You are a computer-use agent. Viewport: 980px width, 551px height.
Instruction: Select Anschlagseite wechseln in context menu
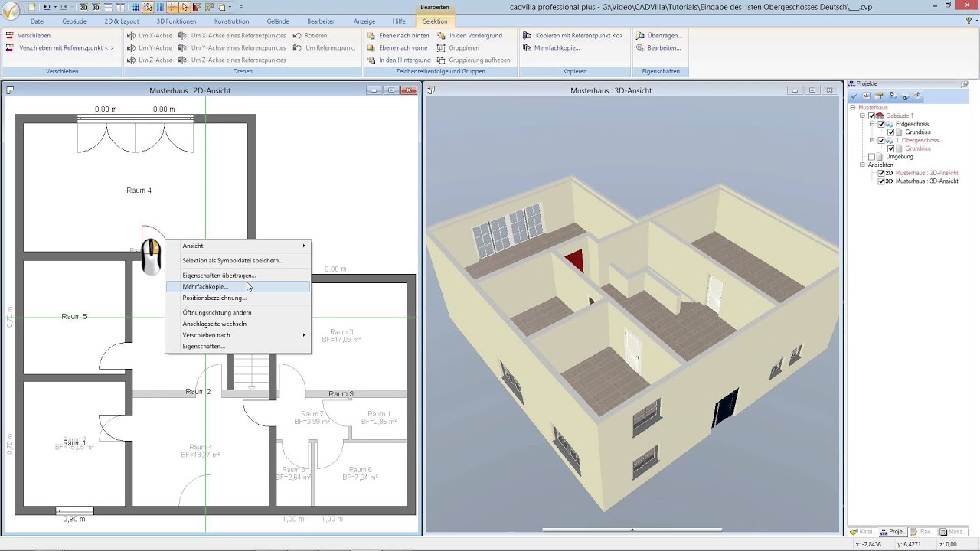(x=238, y=324)
